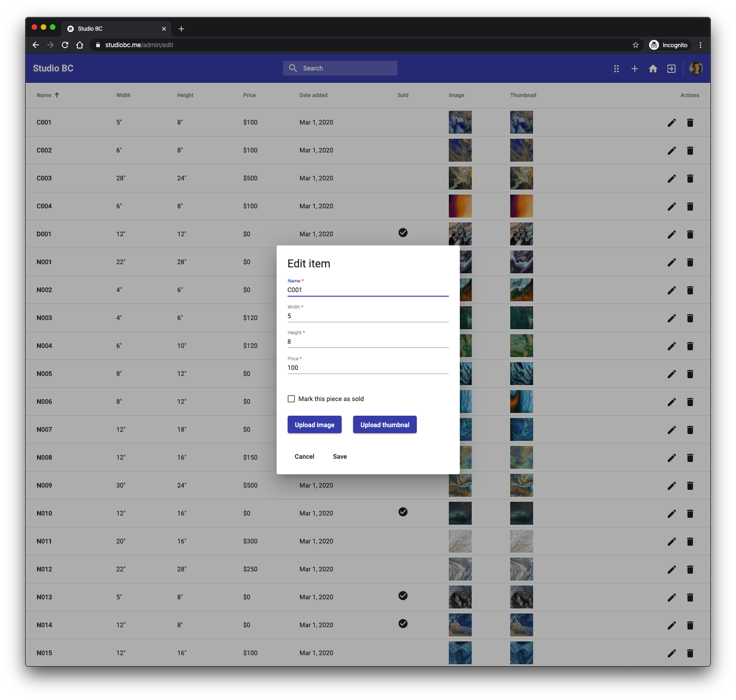
Task: Check 'Mark this piece as sold' checkbox
Action: click(291, 399)
